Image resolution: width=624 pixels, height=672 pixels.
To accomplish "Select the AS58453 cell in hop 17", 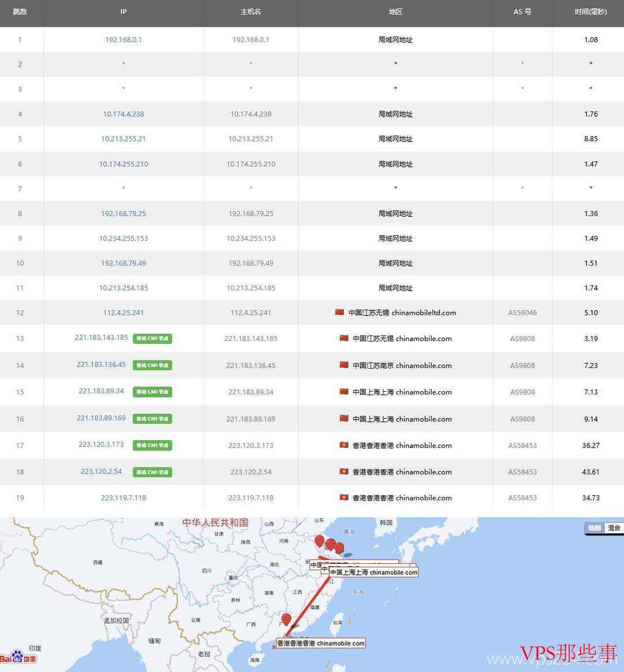I will pyautogui.click(x=522, y=445).
